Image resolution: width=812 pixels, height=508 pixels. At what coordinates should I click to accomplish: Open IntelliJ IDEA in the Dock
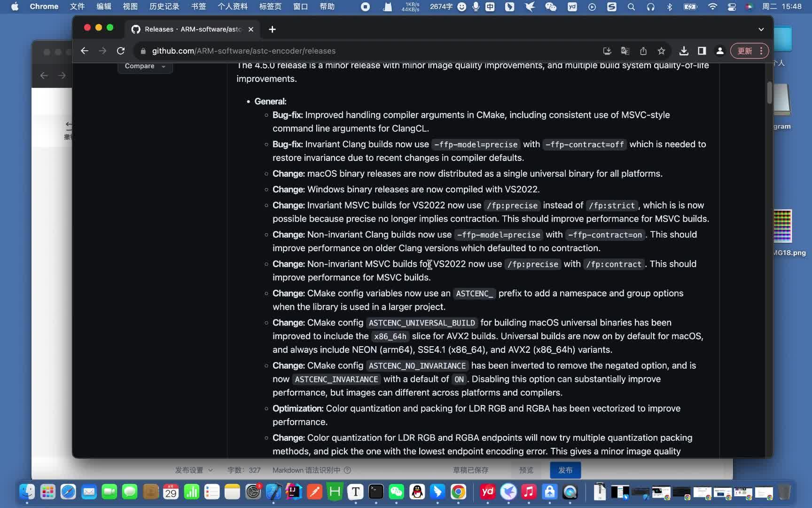click(294, 492)
